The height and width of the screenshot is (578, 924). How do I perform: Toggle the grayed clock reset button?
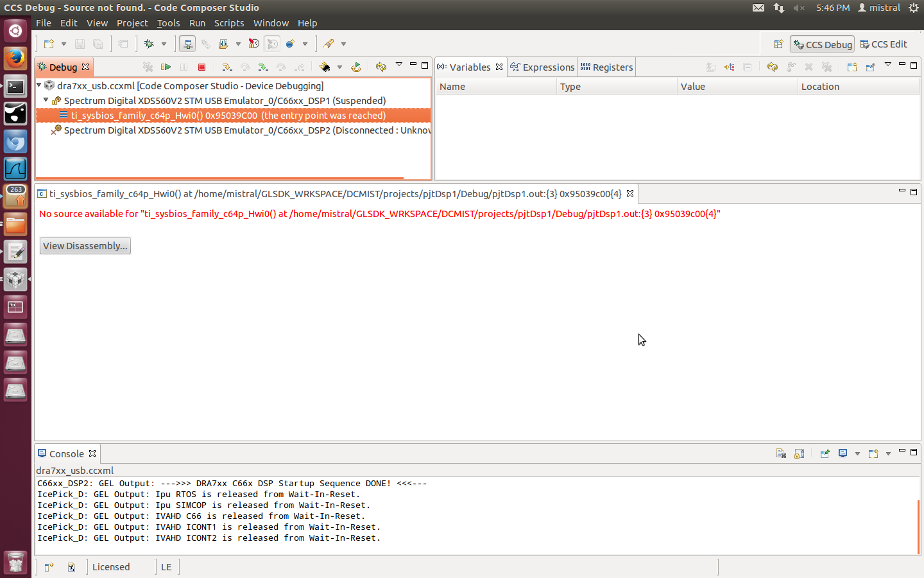click(272, 44)
